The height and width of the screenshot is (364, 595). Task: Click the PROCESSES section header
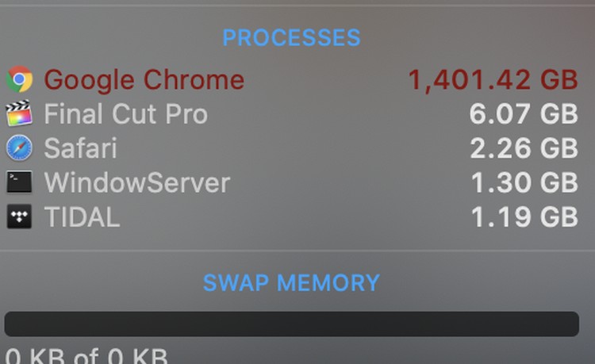pos(291,37)
